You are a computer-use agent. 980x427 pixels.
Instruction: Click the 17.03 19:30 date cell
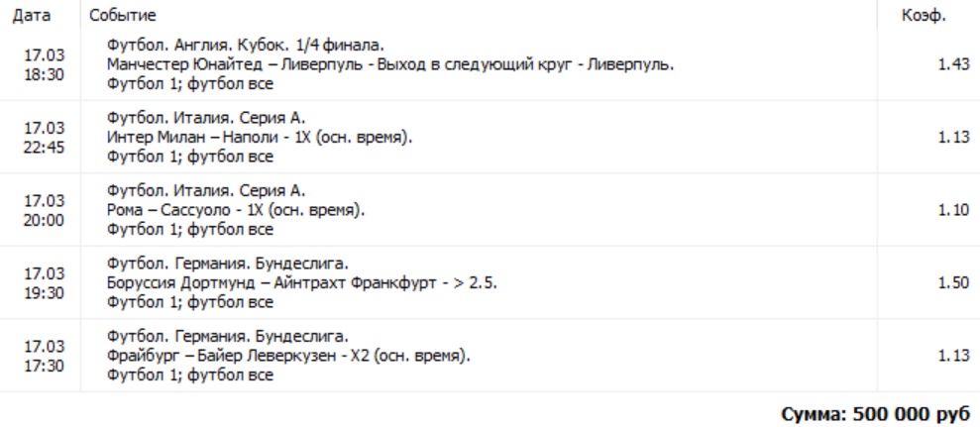tap(44, 283)
